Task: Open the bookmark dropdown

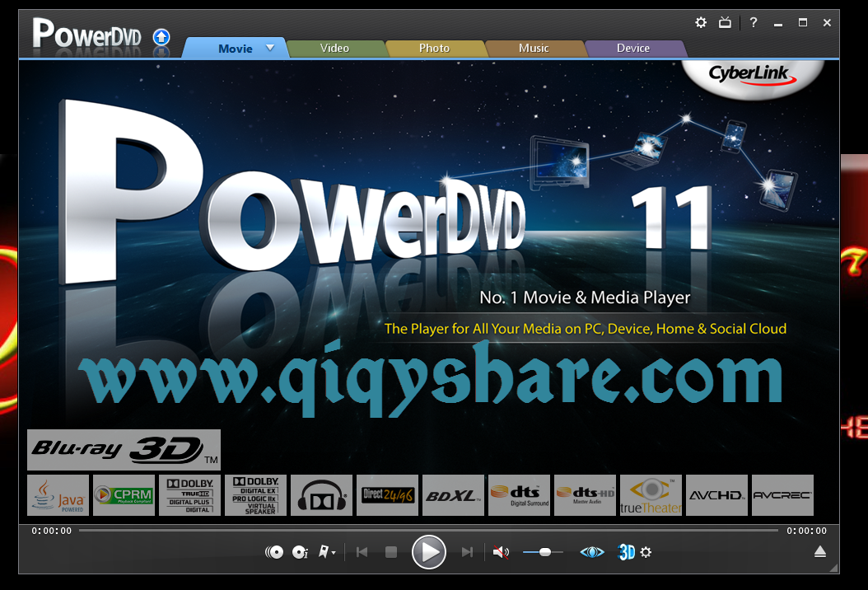Action: point(327,552)
